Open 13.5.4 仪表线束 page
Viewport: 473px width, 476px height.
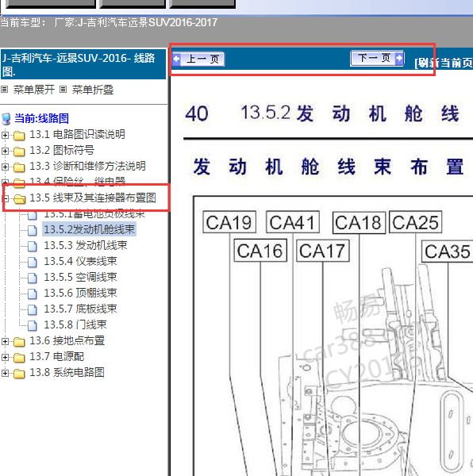(80, 261)
